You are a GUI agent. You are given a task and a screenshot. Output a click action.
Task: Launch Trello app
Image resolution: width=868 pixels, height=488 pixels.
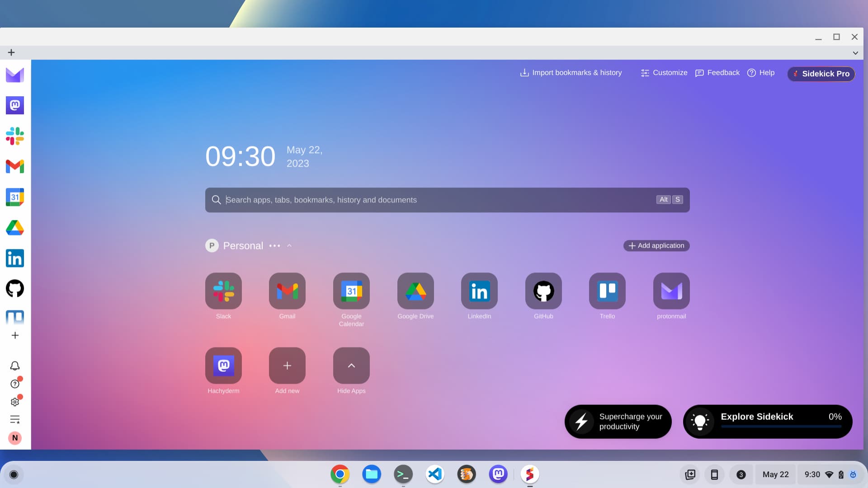(x=608, y=291)
